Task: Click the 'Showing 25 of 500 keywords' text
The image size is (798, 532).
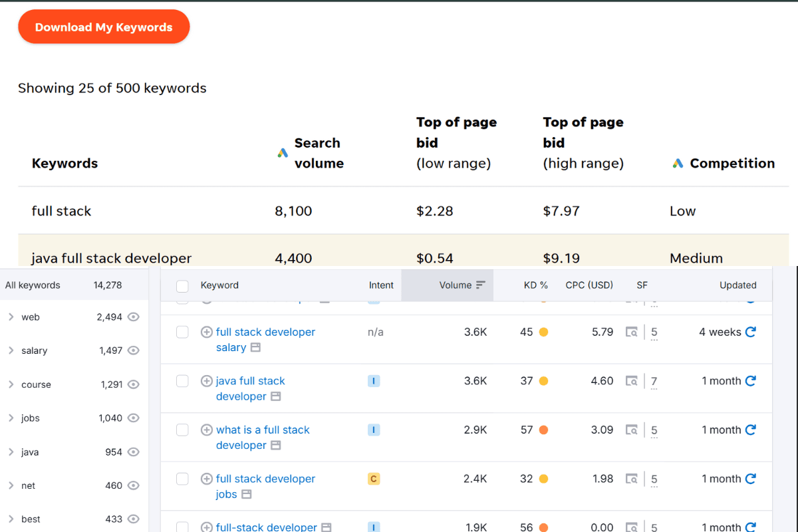Action: tap(112, 88)
